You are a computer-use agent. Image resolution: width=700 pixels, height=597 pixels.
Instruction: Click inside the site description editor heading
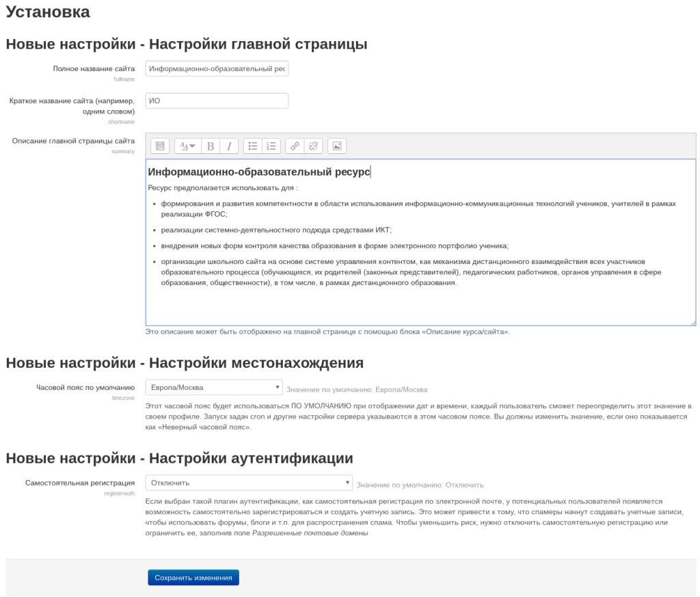tap(259, 172)
